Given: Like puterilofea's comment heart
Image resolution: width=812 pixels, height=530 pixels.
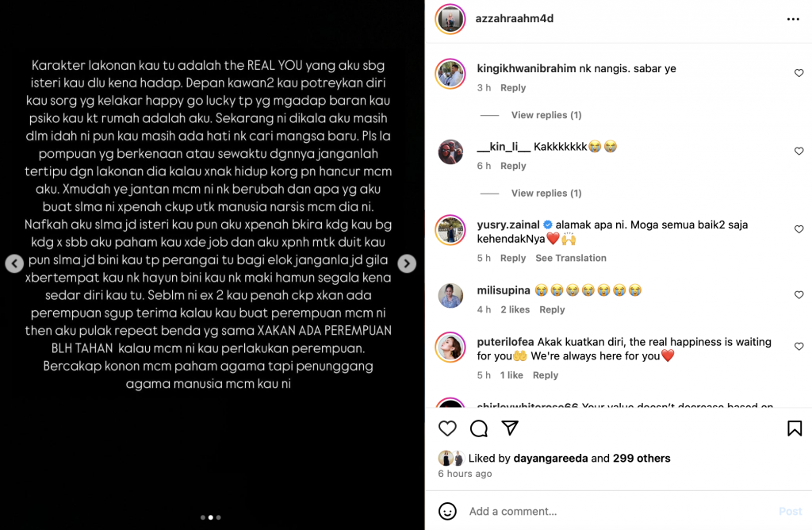Looking at the screenshot, I should pos(799,346).
